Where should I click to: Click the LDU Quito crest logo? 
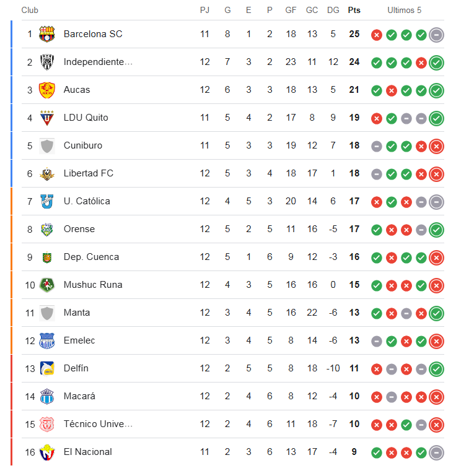[x=47, y=118]
